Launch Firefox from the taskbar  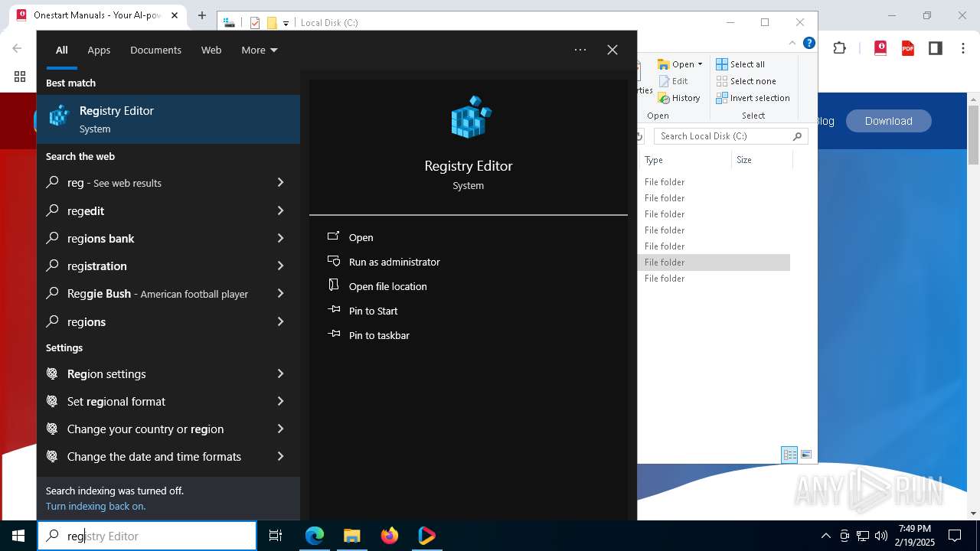[x=390, y=536]
